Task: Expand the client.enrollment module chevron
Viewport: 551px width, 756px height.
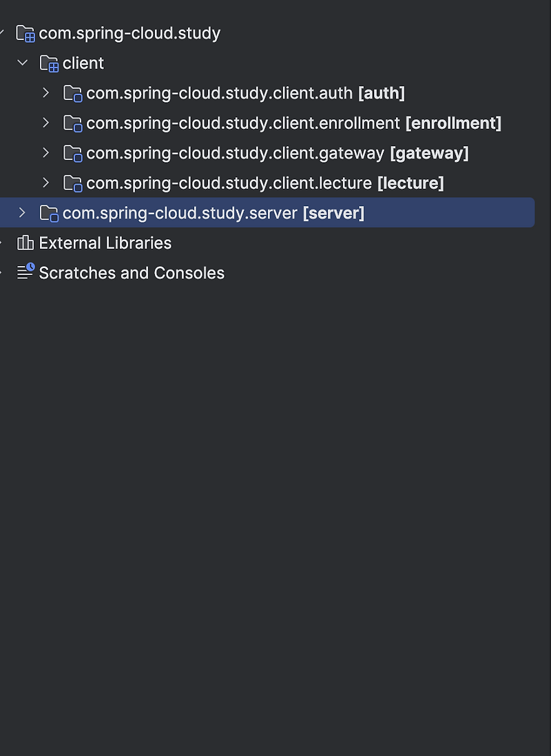Action: [x=46, y=123]
